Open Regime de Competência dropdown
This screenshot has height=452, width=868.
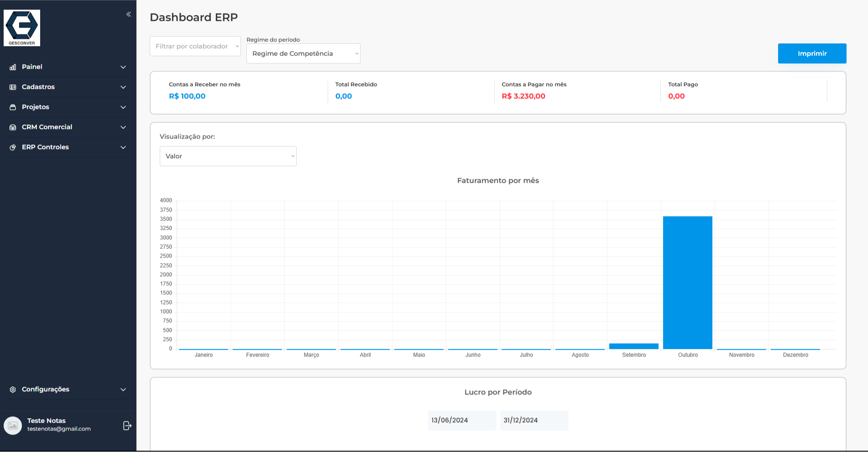click(303, 53)
